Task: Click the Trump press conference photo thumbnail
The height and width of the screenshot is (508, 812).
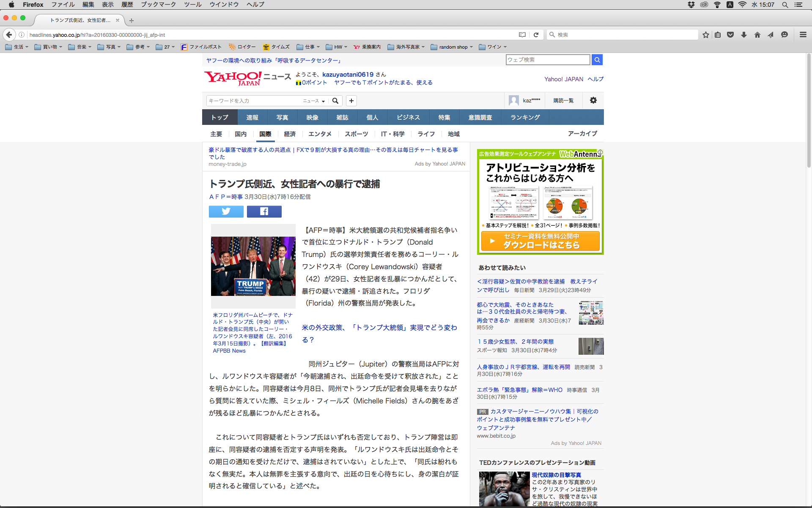Action: coord(253,266)
